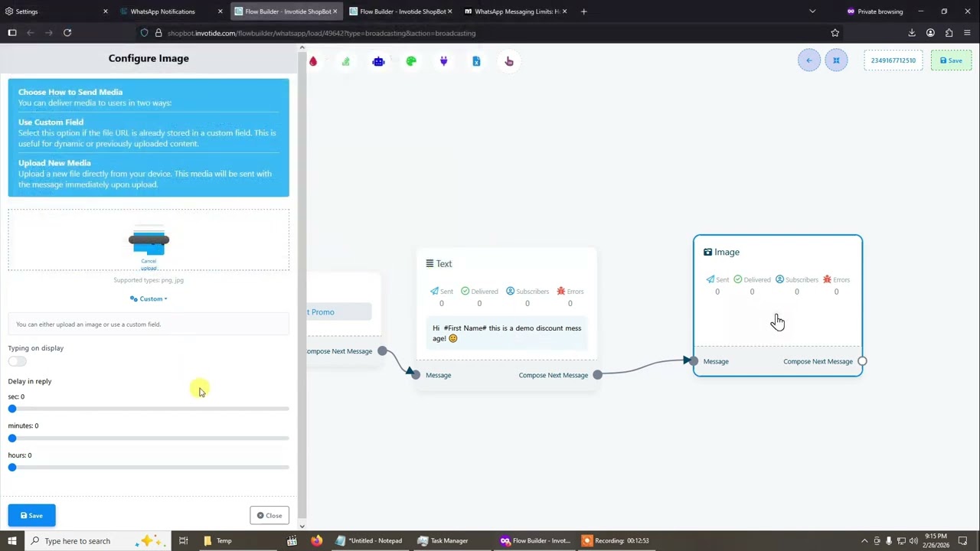Click the back arrow circle button
The height and width of the screenshot is (551, 980).
click(809, 60)
